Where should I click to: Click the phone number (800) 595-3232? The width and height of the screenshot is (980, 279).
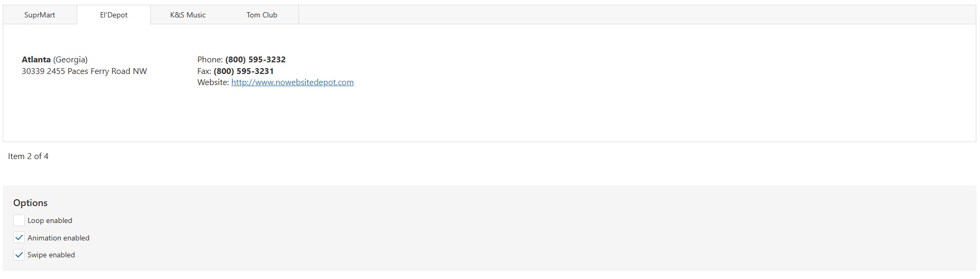[x=255, y=60]
